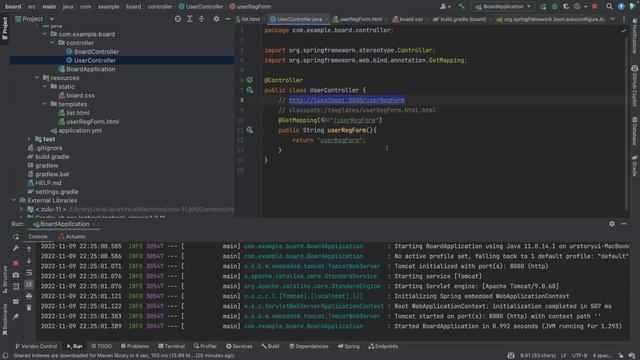Hide the Project tool window
Image resolution: width=640 pixels, height=360 pixels.
click(228, 19)
